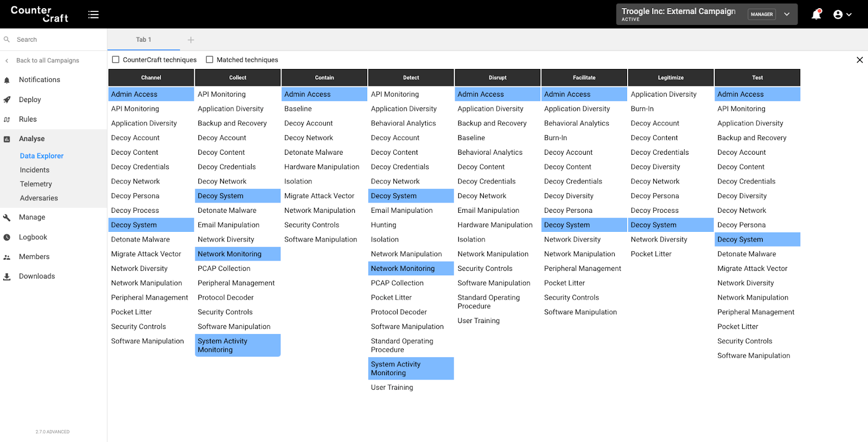Open the notifications bell icon
The height and width of the screenshot is (442, 868).
[816, 15]
